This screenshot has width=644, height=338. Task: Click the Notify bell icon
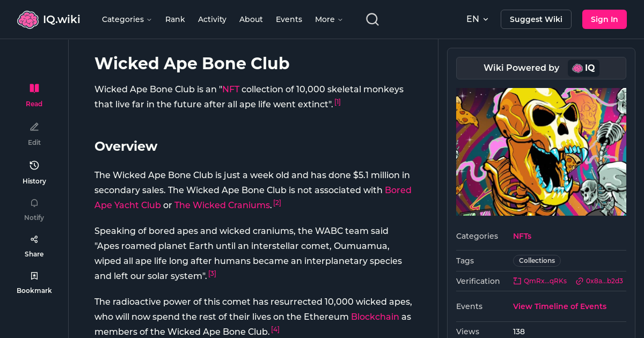coord(34,203)
